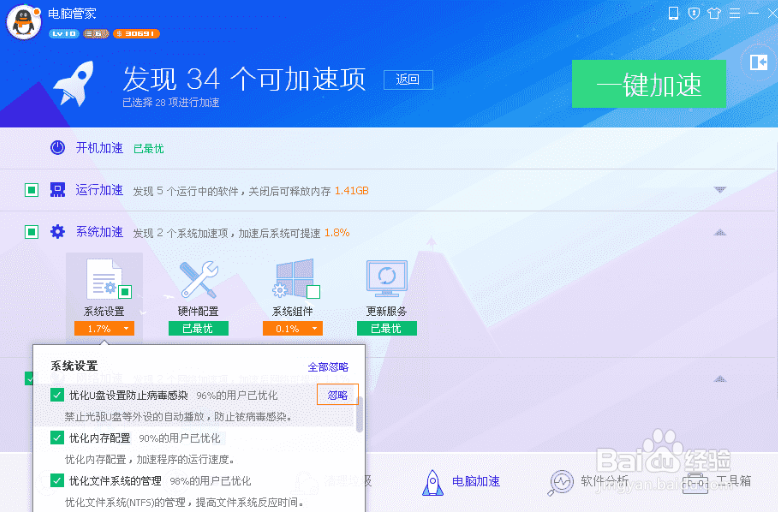Open the shield icon in title bar
The image size is (778, 512).
click(694, 13)
